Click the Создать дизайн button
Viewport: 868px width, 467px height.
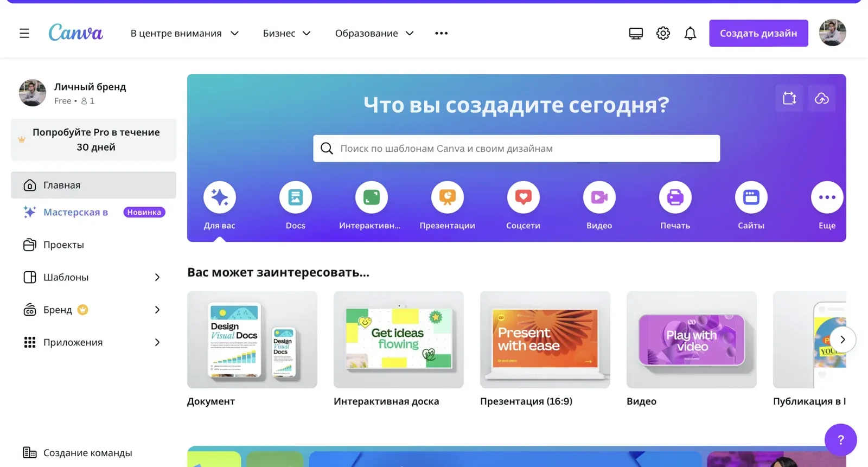(758, 33)
